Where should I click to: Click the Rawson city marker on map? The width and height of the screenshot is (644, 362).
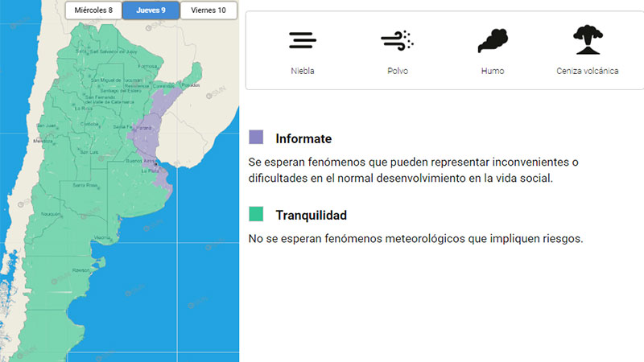pos(80,270)
